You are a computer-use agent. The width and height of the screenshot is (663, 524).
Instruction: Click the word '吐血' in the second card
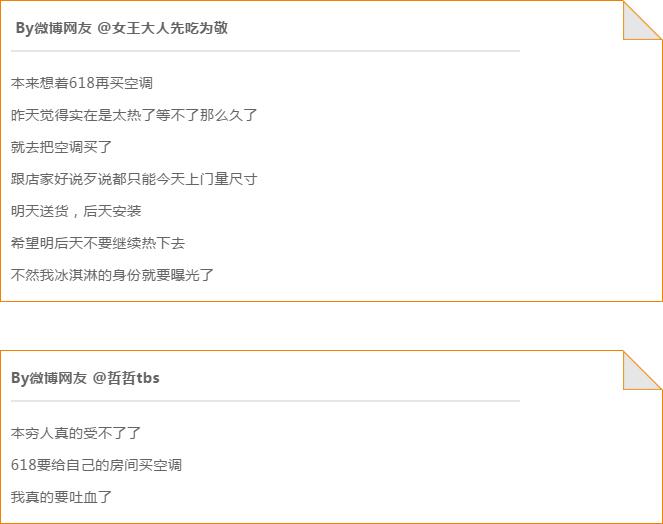(83, 497)
